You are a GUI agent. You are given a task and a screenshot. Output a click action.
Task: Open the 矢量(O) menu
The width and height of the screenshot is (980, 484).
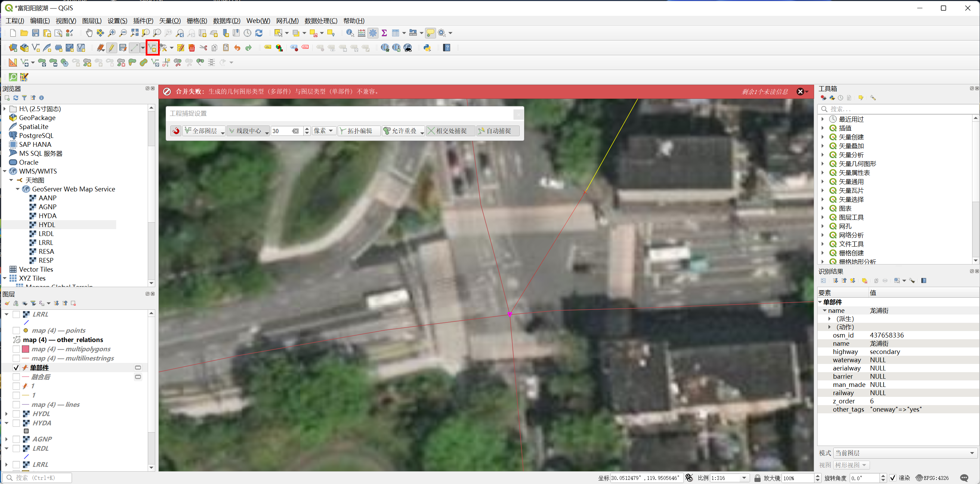(170, 21)
